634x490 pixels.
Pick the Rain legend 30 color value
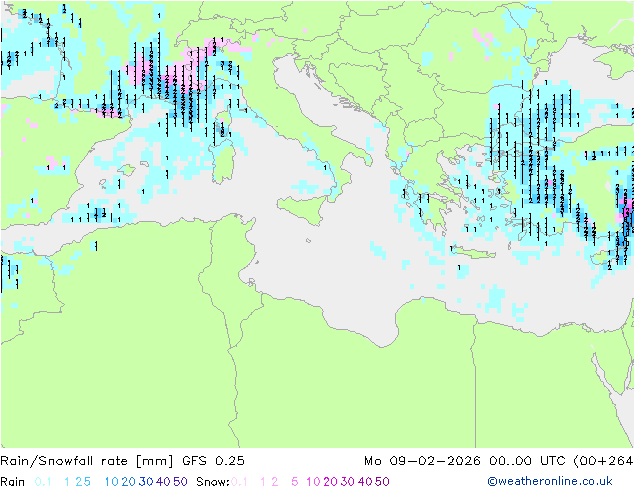(x=146, y=482)
